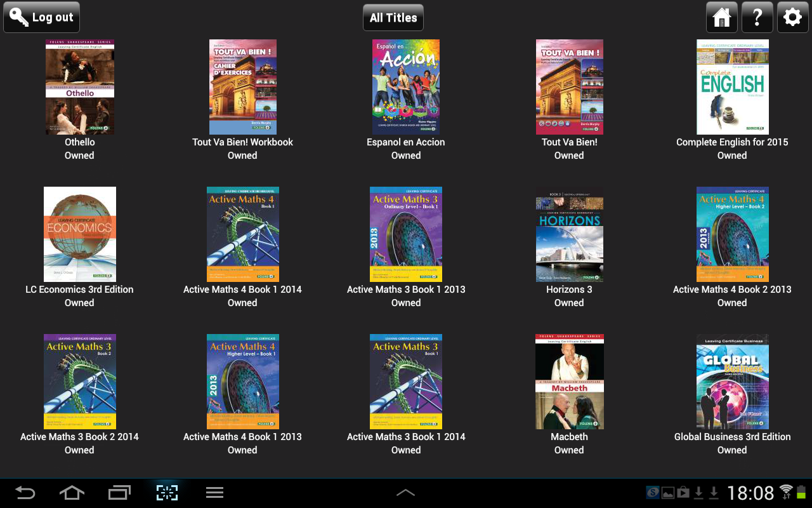The height and width of the screenshot is (508, 812).
Task: Select the "Tout Va Bien! Workbook" title text
Action: pyautogui.click(x=243, y=142)
